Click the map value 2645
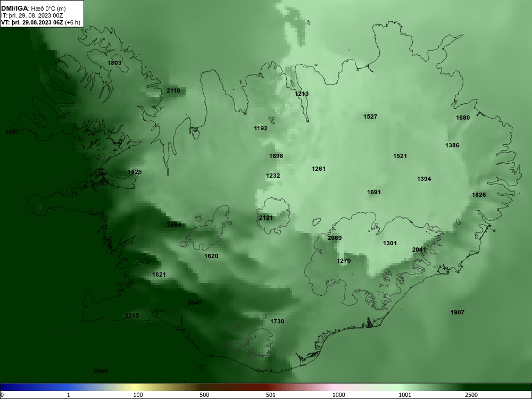Screen dimensions: 532x399 195,303
